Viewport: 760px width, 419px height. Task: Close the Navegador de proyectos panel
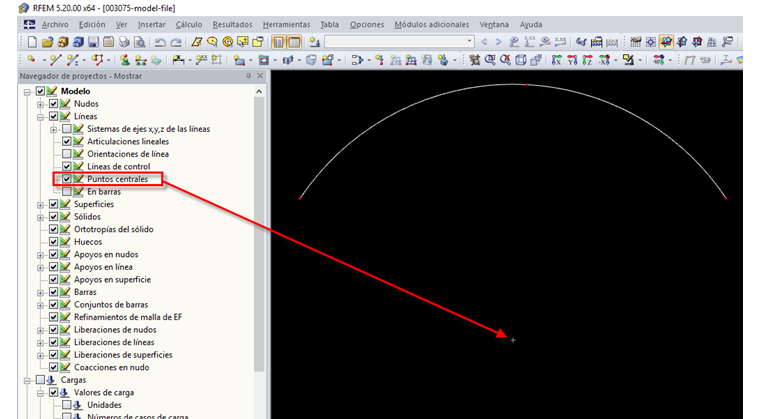coord(260,76)
